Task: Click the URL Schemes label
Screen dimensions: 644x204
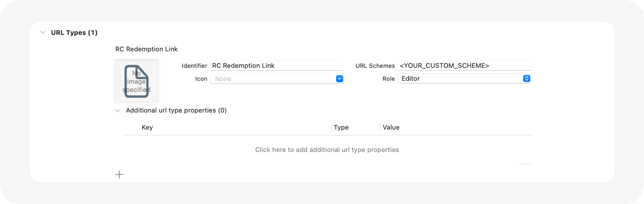Action: tap(375, 66)
